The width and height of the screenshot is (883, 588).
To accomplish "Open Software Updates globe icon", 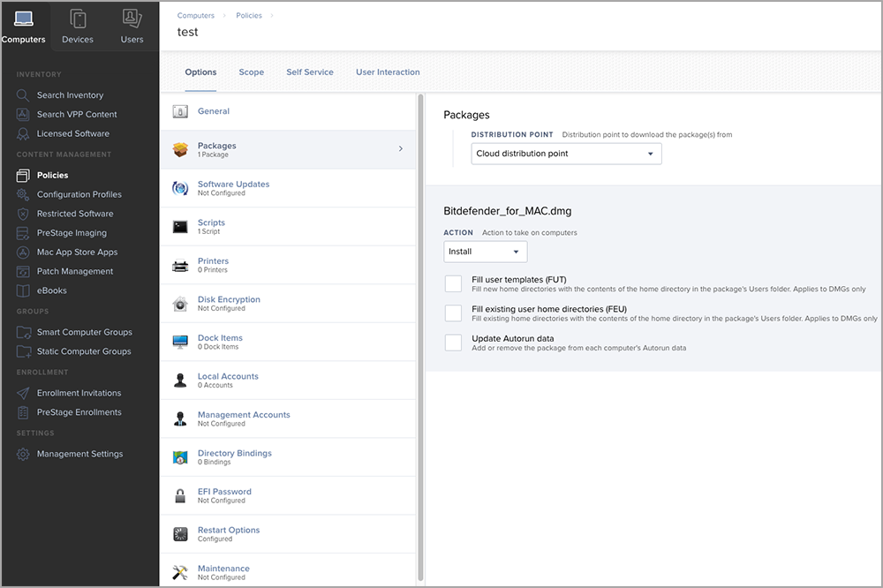I will [x=180, y=188].
